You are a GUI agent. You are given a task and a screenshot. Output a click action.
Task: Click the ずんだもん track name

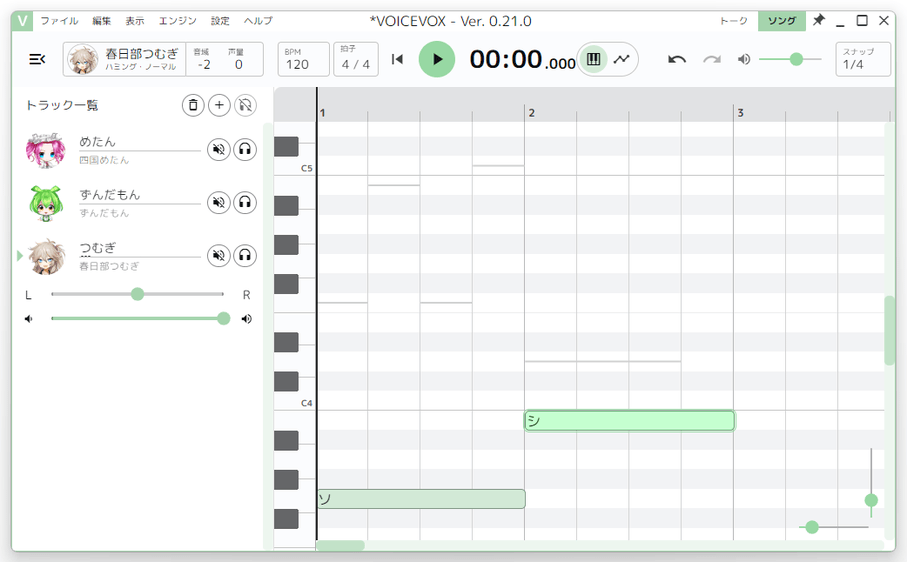tap(110, 195)
